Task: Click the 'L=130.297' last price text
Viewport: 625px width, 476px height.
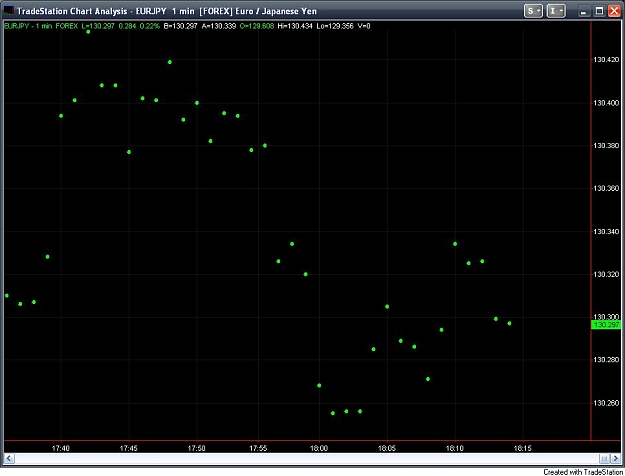Action: pyautogui.click(x=98, y=26)
